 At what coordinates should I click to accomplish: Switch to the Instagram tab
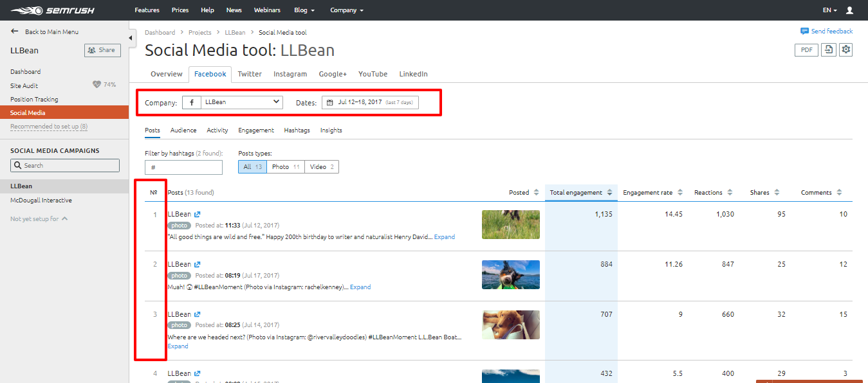tap(290, 74)
